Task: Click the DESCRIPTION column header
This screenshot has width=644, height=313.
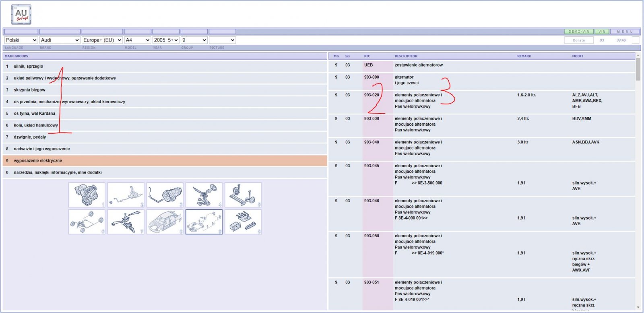Action: 406,56
